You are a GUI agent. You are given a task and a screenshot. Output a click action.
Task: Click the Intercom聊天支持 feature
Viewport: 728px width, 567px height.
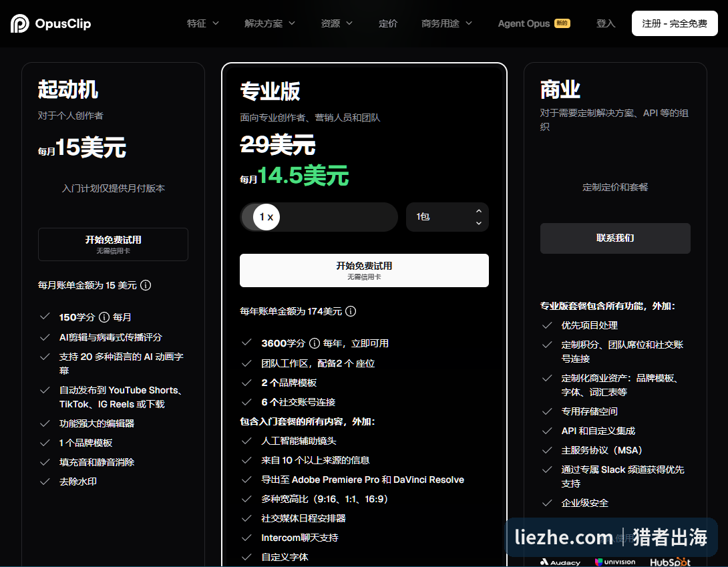click(299, 538)
